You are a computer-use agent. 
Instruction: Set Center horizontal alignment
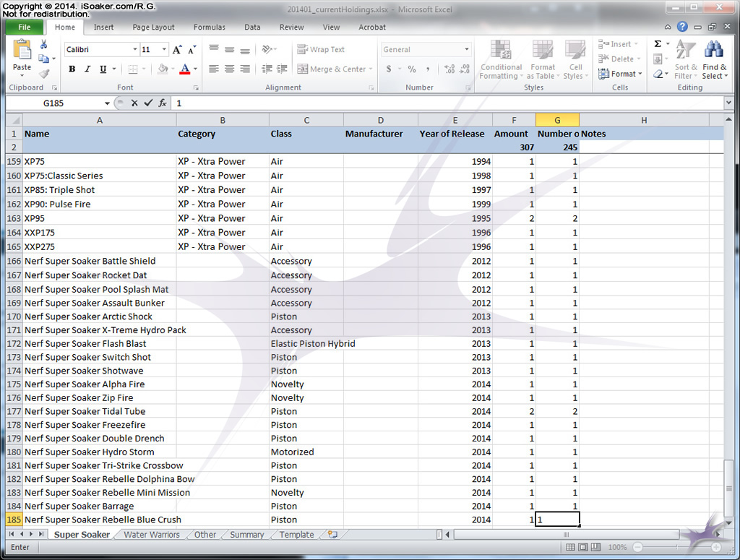coord(229,69)
